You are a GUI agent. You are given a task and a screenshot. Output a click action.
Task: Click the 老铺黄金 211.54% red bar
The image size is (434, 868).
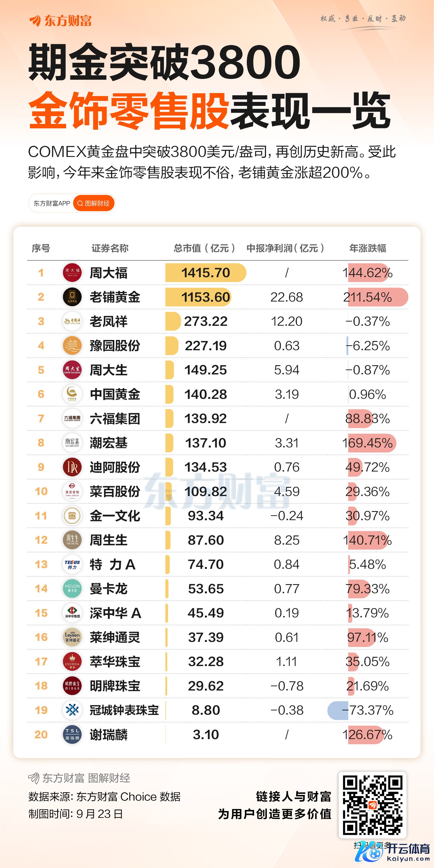[377, 297]
